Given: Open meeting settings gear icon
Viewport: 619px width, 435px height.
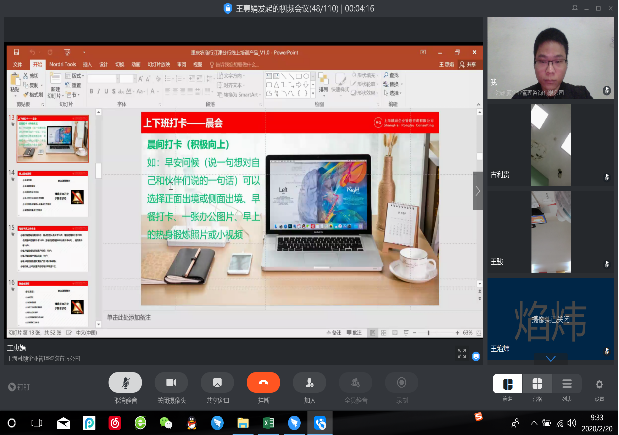Looking at the screenshot, I should coord(599,384).
